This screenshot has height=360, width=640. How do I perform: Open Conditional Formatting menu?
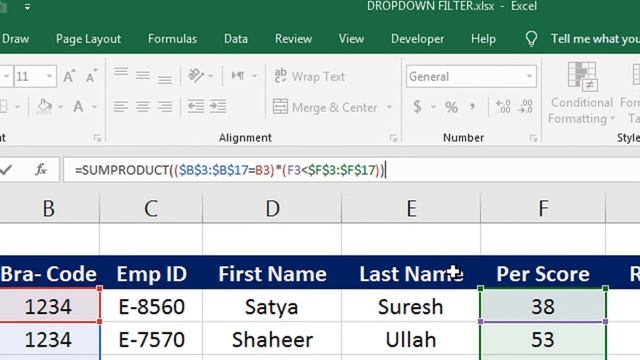tap(582, 93)
